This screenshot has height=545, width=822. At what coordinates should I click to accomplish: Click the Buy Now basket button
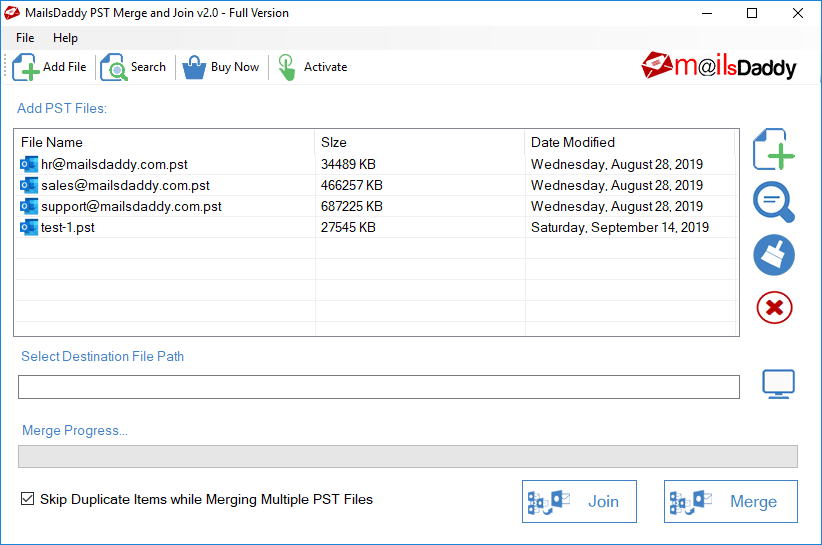click(221, 67)
